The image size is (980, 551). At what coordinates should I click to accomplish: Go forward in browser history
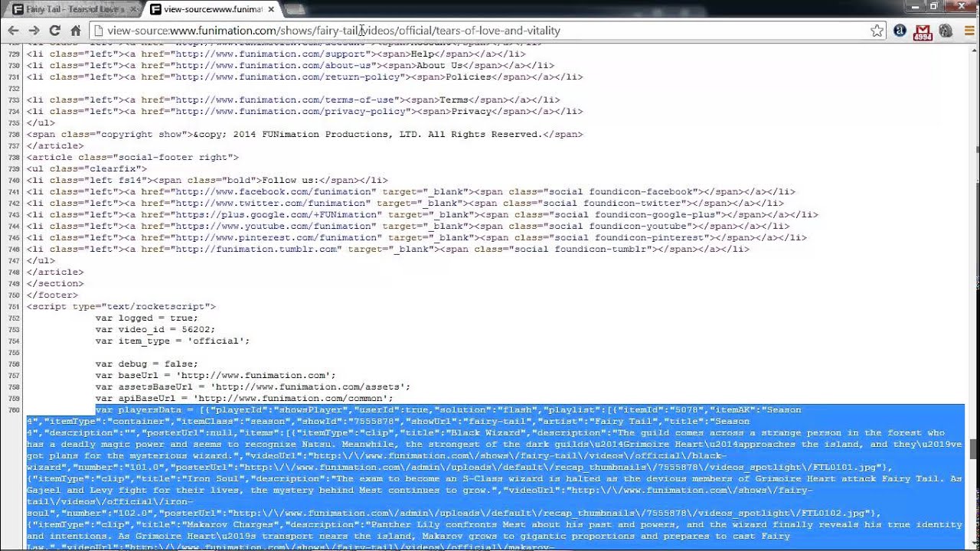pos(34,31)
